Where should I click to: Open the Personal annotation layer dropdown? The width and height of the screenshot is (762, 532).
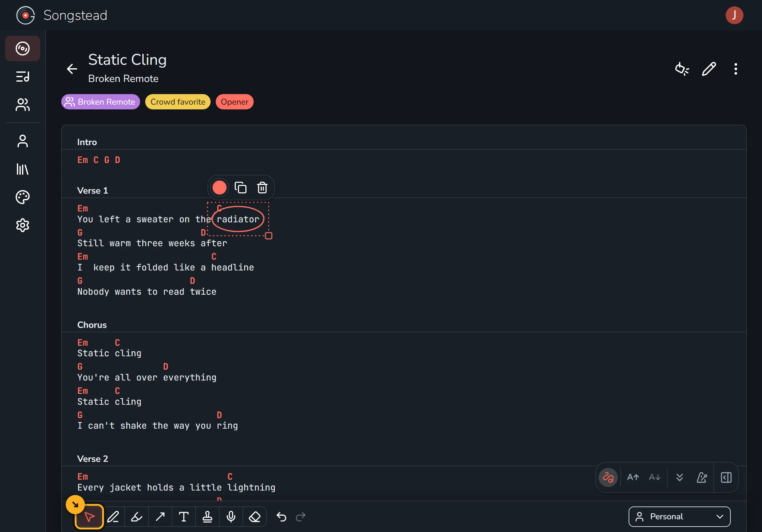(x=679, y=516)
